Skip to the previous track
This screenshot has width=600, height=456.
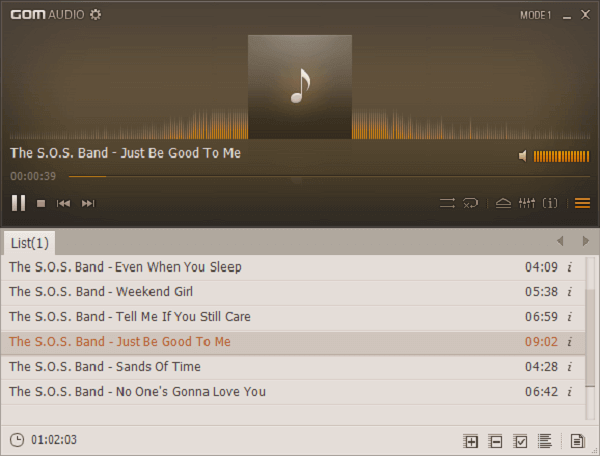64,204
